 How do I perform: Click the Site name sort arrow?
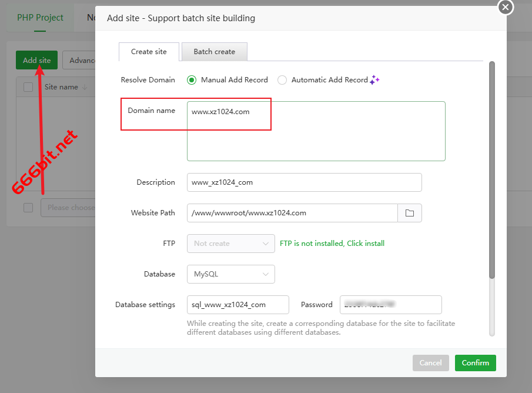pyautogui.click(x=85, y=87)
